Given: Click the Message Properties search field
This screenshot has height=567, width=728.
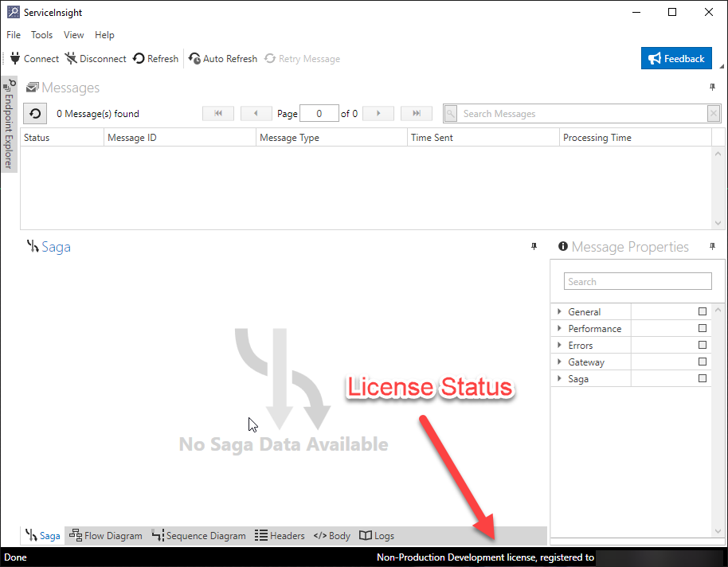Looking at the screenshot, I should pos(637,281).
